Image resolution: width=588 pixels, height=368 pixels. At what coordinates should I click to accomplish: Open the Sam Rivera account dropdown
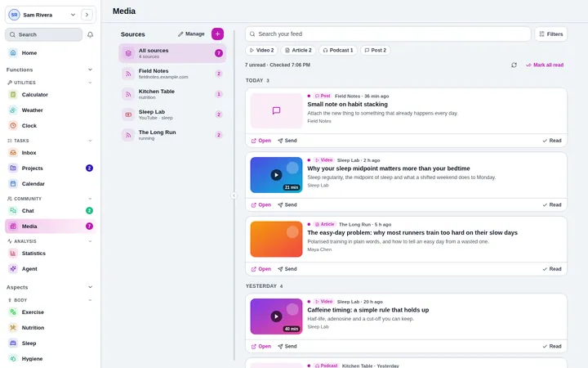[43, 15]
